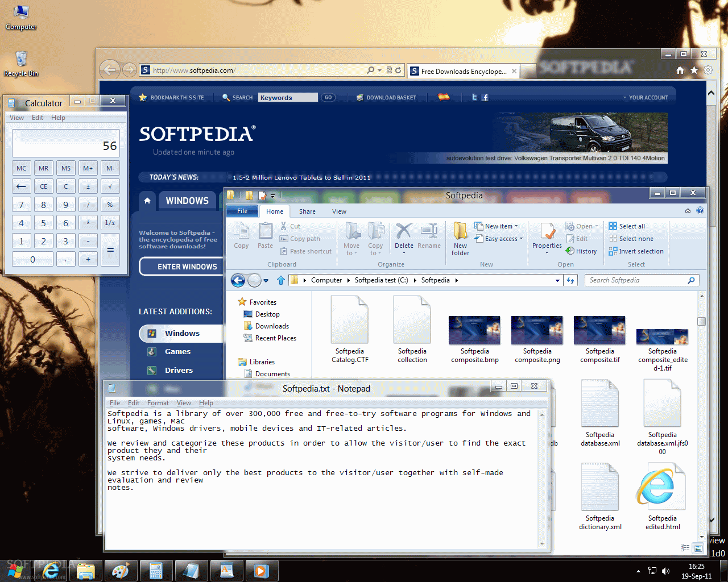Image resolution: width=728 pixels, height=582 pixels.
Task: Show hidden system tray icons arrow
Action: 638,571
